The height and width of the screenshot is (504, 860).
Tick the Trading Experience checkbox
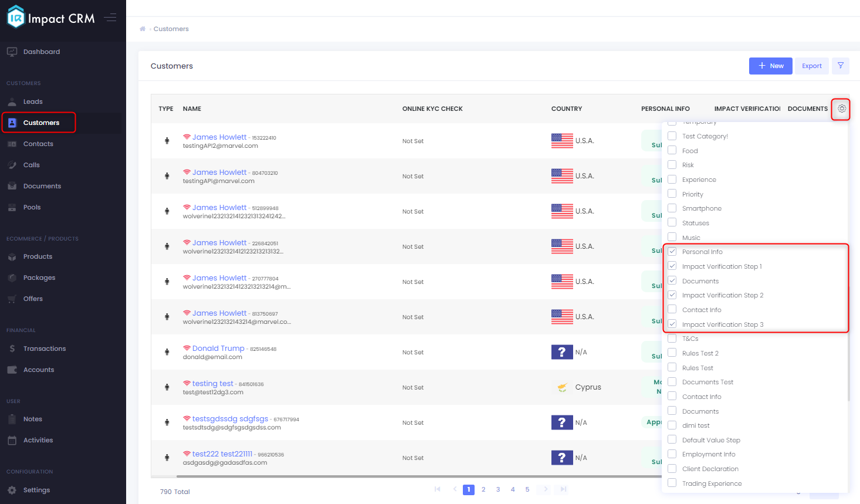point(672,483)
